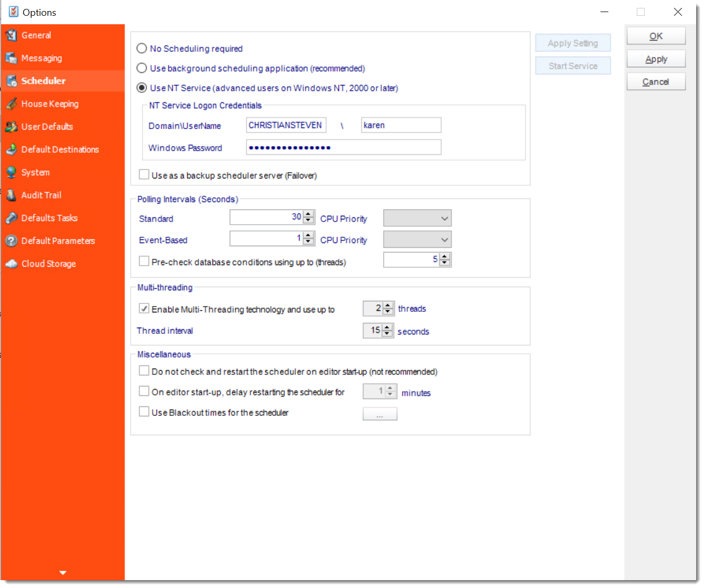The height and width of the screenshot is (588, 704).
Task: Click Apply Setting button
Action: [573, 43]
